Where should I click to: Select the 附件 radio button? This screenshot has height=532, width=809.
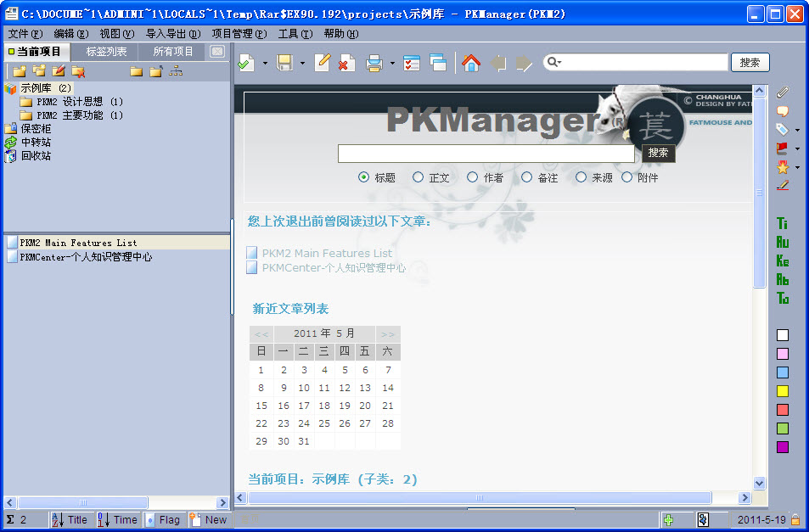point(626,177)
